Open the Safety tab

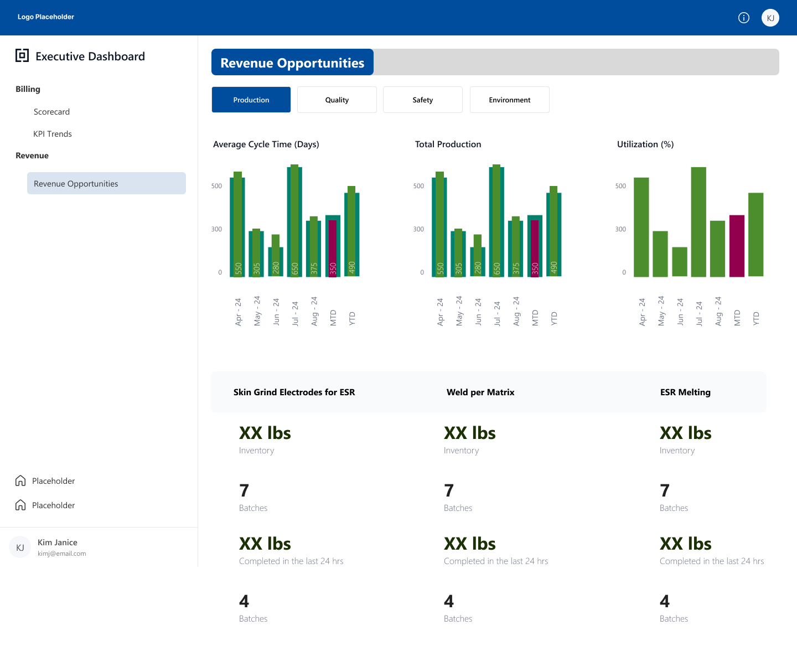click(x=423, y=100)
